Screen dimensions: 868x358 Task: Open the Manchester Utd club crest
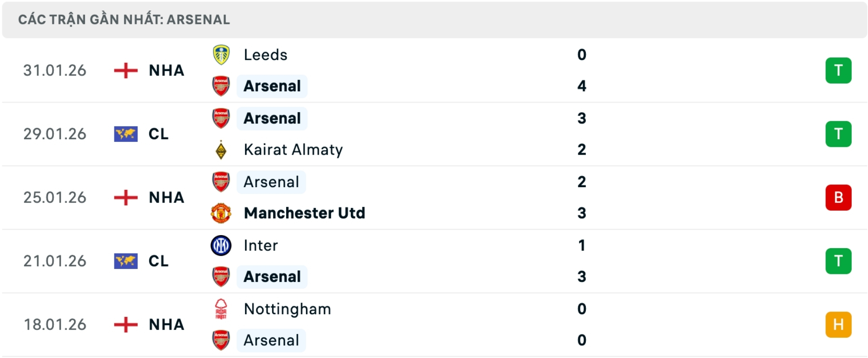221,213
